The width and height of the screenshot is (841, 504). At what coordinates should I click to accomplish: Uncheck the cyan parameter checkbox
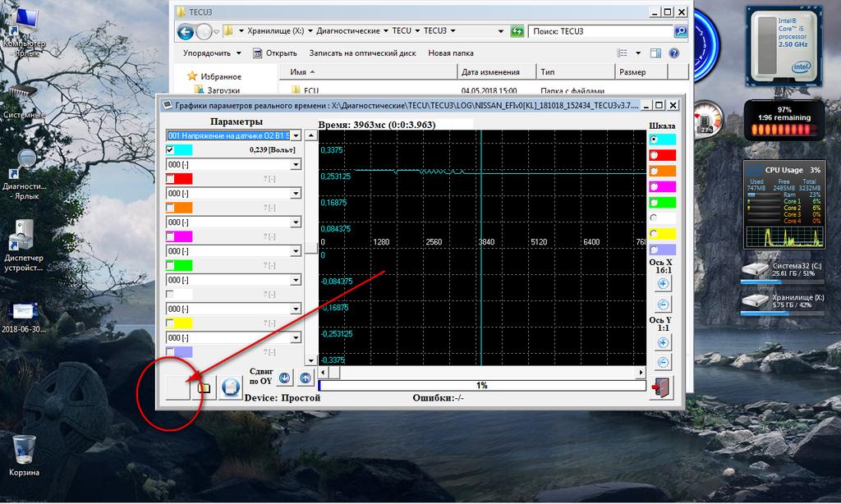tap(170, 150)
